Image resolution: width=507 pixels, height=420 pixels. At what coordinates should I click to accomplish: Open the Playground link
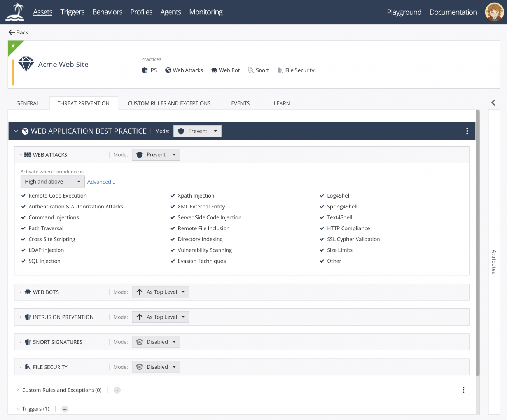[x=404, y=12]
